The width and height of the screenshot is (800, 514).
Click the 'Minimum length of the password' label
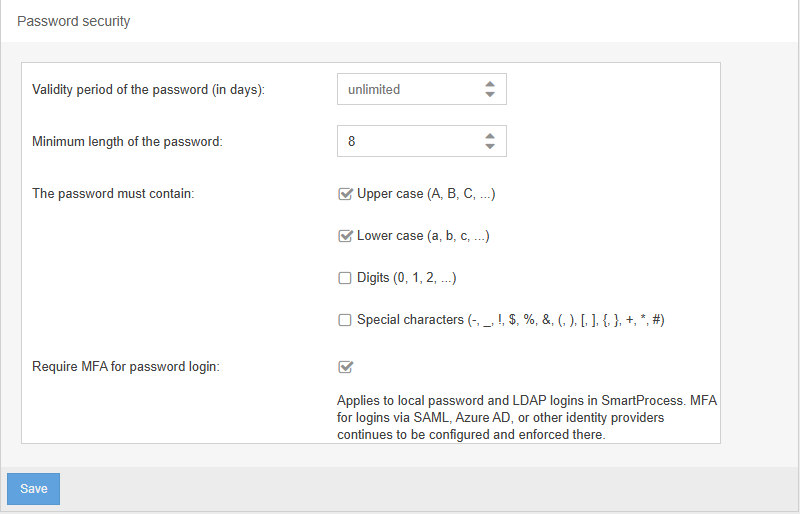128,141
